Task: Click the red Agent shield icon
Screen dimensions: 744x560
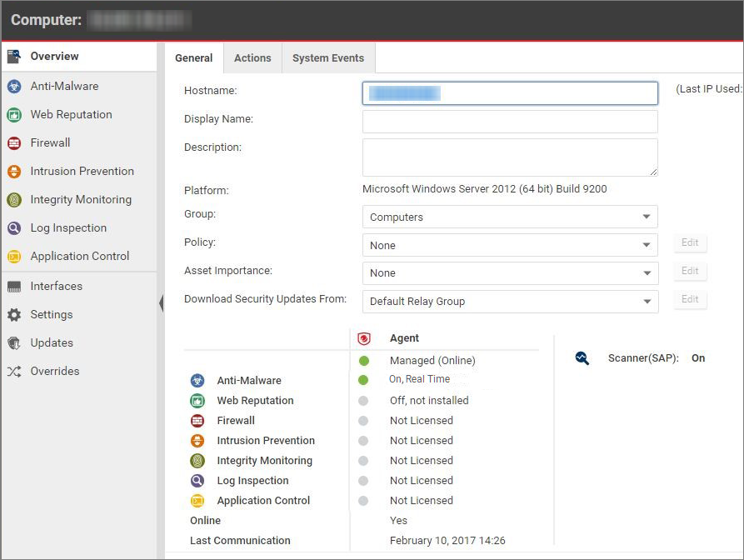Action: pyautogui.click(x=363, y=338)
